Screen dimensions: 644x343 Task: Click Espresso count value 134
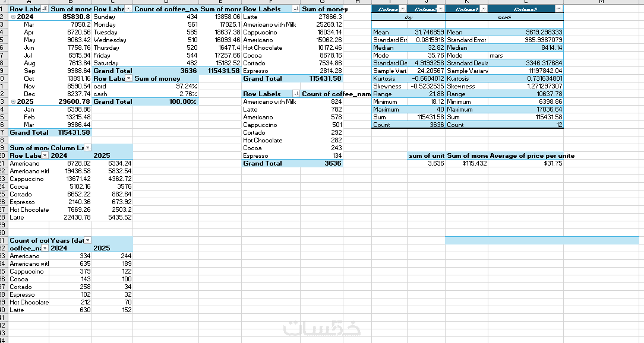321,155
